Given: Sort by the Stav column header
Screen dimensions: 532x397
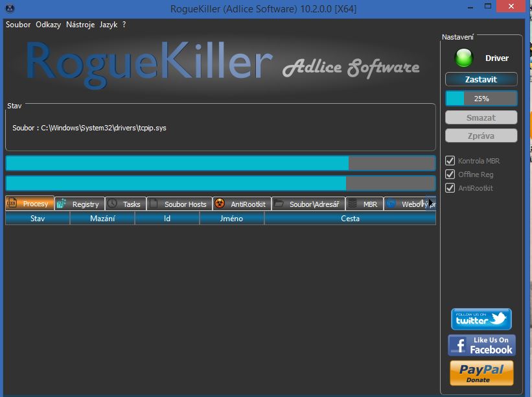Looking at the screenshot, I should (x=38, y=219).
